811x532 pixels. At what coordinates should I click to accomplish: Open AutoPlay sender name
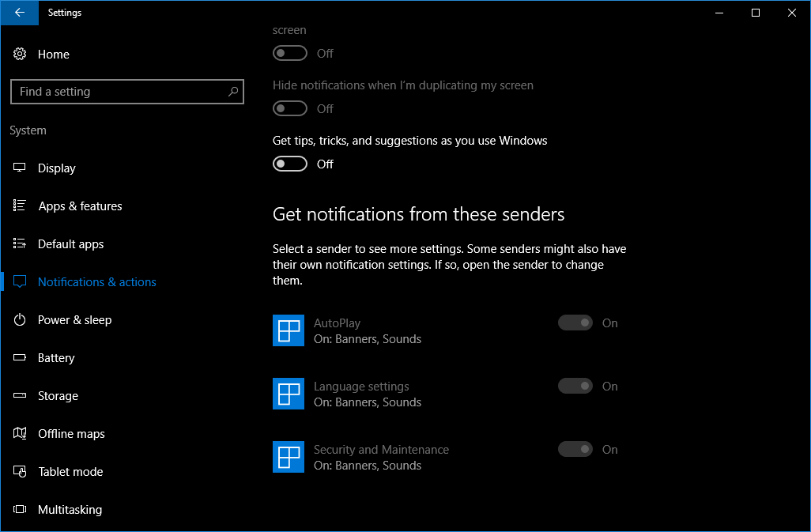coord(337,323)
